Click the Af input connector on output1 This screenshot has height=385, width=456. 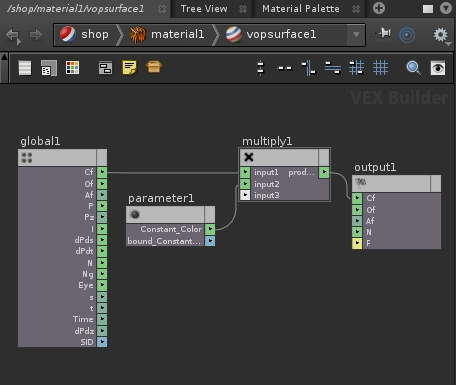pyautogui.click(x=357, y=221)
